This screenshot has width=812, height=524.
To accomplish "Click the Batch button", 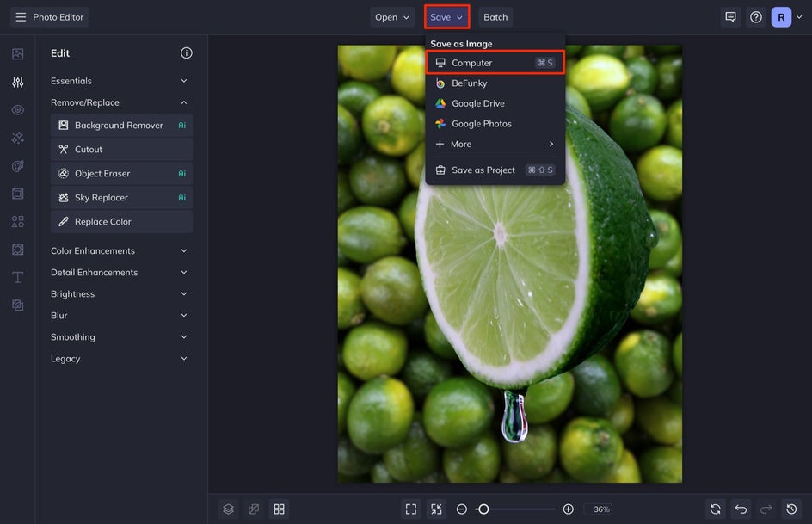I will click(495, 17).
